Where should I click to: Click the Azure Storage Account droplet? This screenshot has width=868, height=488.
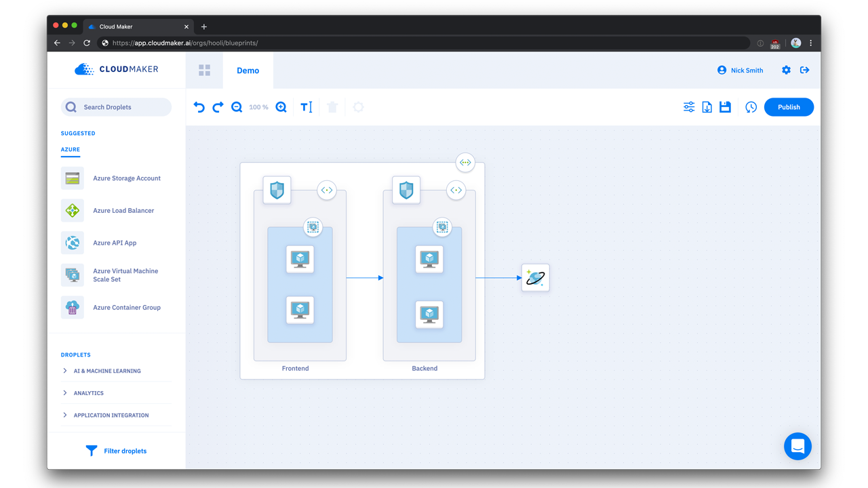point(116,178)
